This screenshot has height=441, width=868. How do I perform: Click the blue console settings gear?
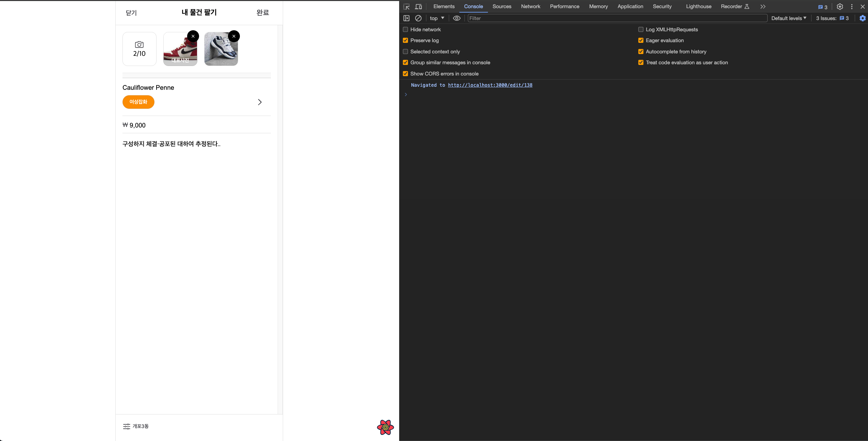click(862, 18)
